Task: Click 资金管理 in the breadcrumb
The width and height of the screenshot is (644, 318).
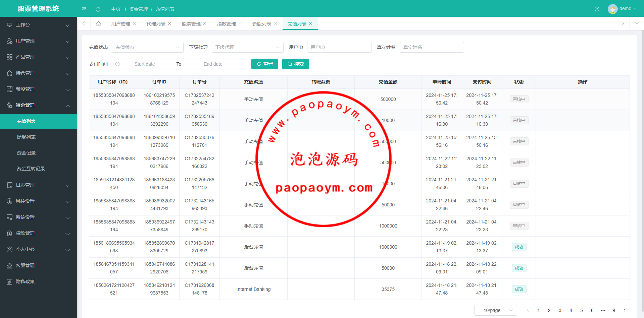Action: tap(139, 9)
